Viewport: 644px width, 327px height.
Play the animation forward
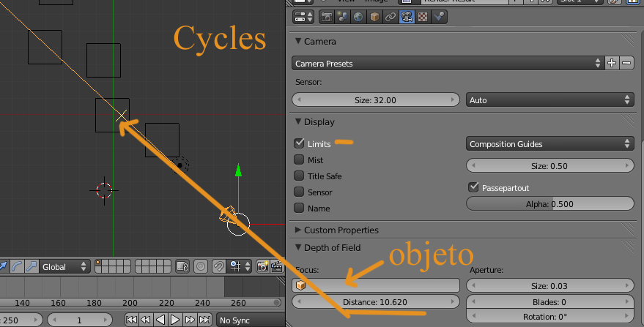175,320
